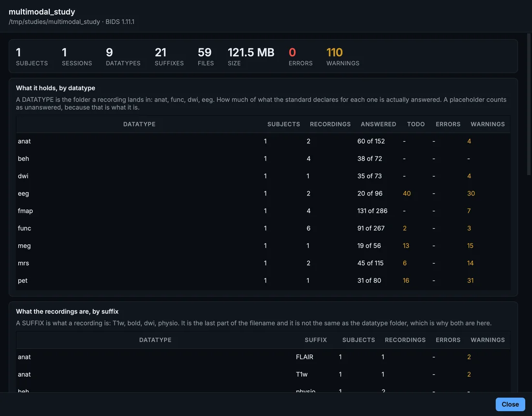
Task: Click the 'pet' datatype row label
Action: [x=22, y=281]
